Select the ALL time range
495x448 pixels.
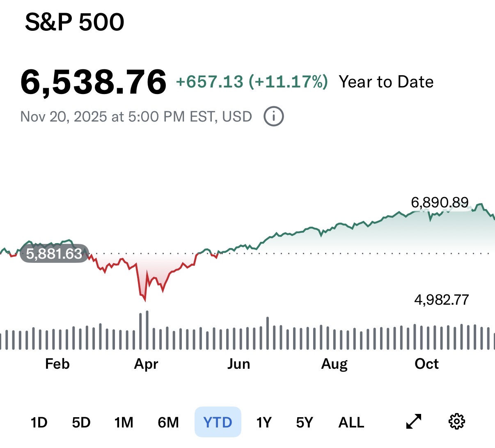point(351,422)
